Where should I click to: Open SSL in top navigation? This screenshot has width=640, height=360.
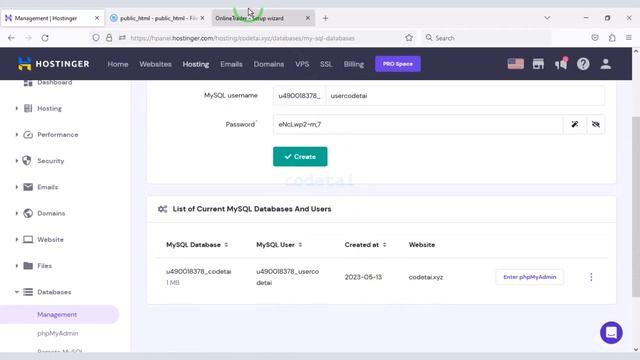click(x=326, y=64)
